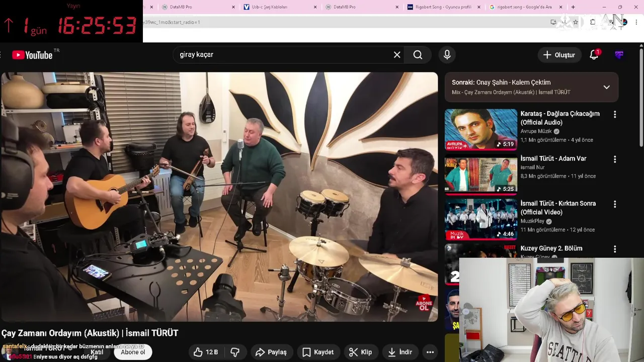Click the Oluştur create button
644x362 pixels.
point(558,55)
